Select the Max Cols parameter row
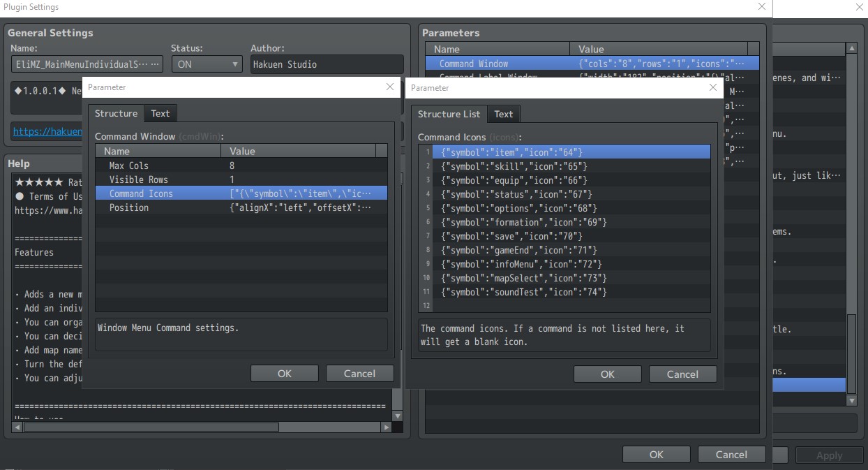 pyautogui.click(x=241, y=166)
